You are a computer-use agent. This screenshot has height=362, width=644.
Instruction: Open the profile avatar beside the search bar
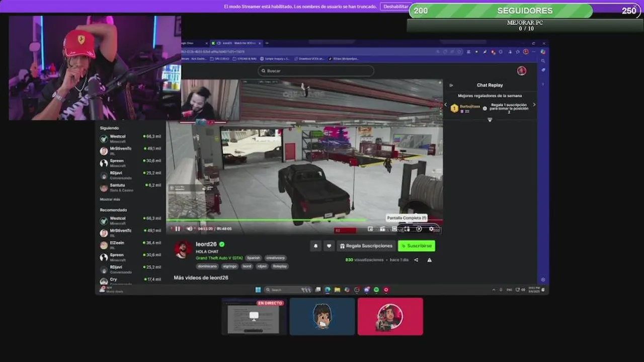522,71
